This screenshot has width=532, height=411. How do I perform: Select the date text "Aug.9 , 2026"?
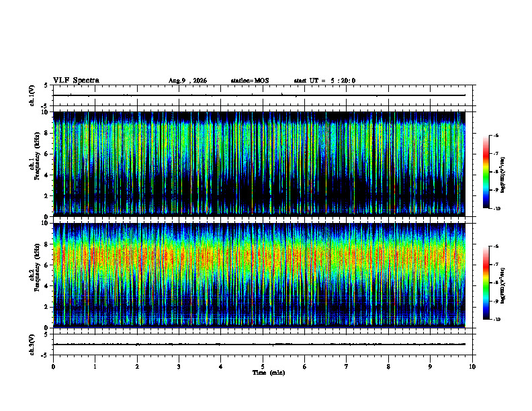(187, 81)
